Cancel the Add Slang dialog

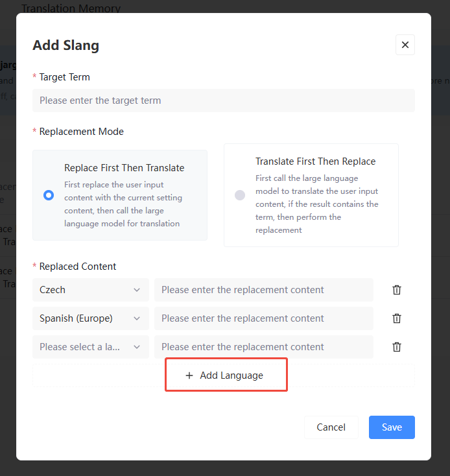tap(331, 427)
